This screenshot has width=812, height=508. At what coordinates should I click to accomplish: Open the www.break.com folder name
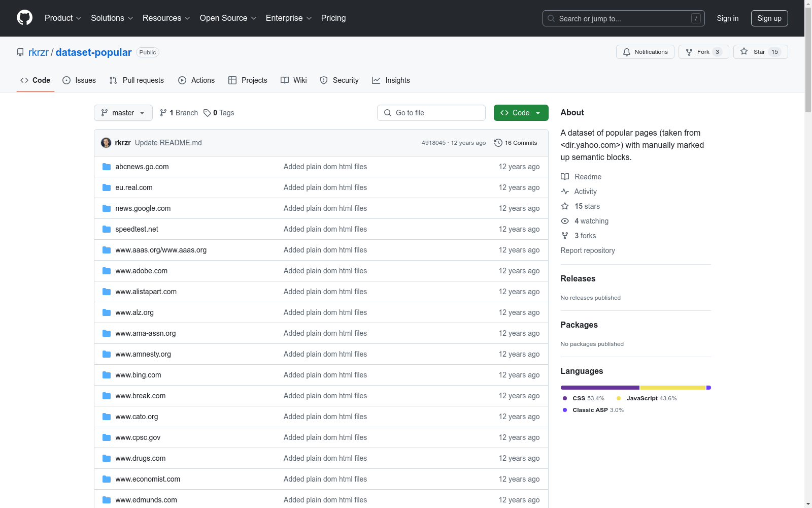pyautogui.click(x=141, y=396)
